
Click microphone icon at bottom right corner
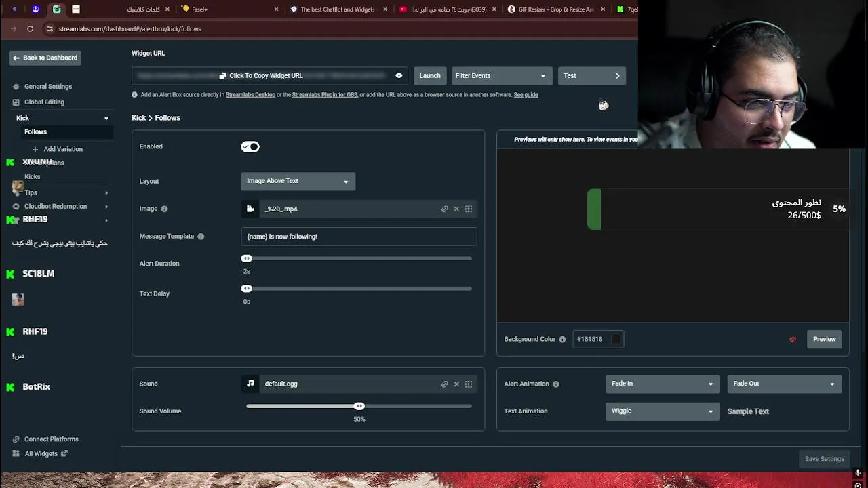pos(858,473)
